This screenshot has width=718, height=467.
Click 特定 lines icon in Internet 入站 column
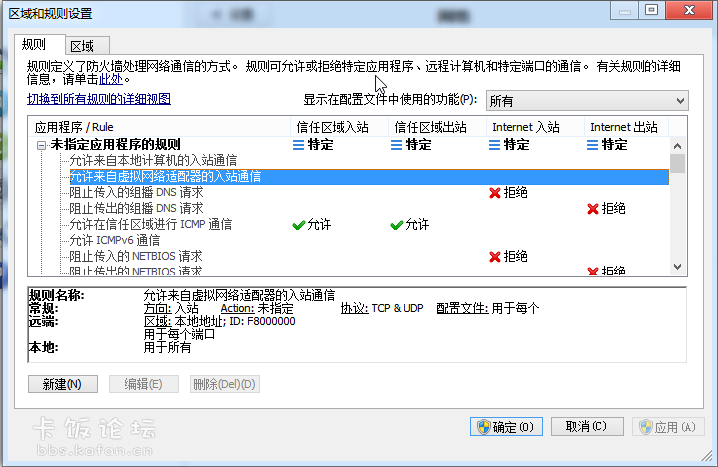pos(495,145)
